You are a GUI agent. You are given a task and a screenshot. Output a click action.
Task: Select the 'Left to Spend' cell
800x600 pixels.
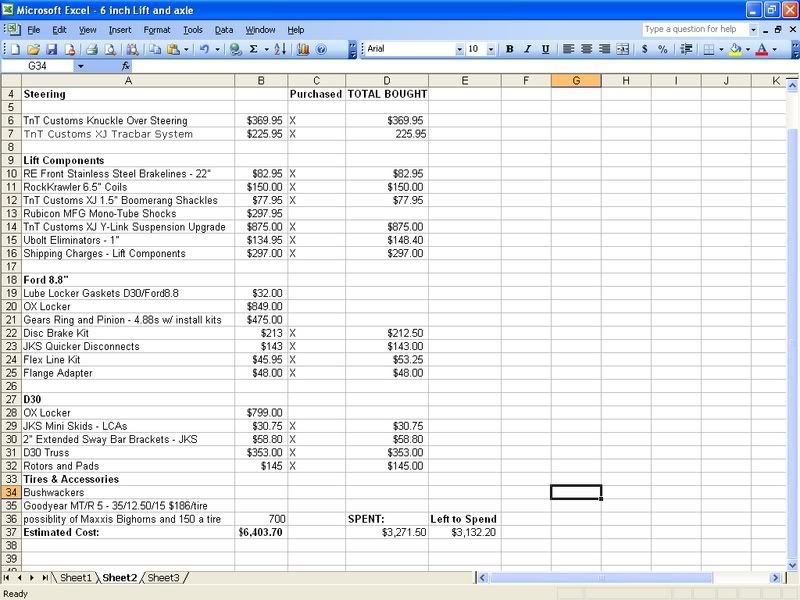(x=465, y=519)
